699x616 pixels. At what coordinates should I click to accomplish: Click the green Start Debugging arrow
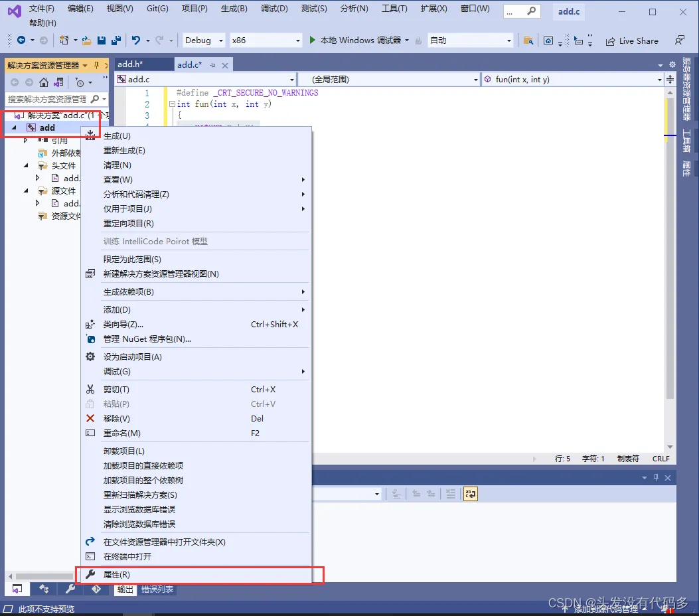coord(312,40)
